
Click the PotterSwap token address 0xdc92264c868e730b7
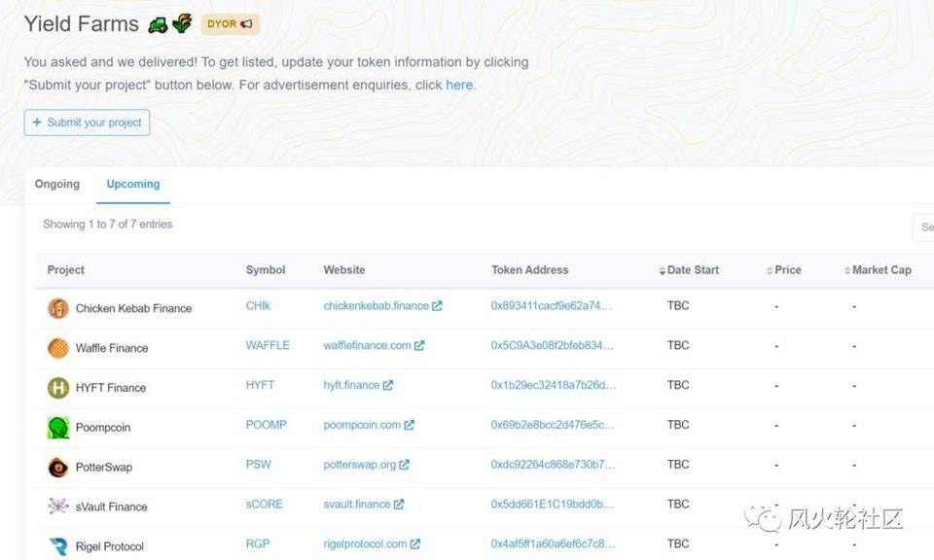(553, 465)
